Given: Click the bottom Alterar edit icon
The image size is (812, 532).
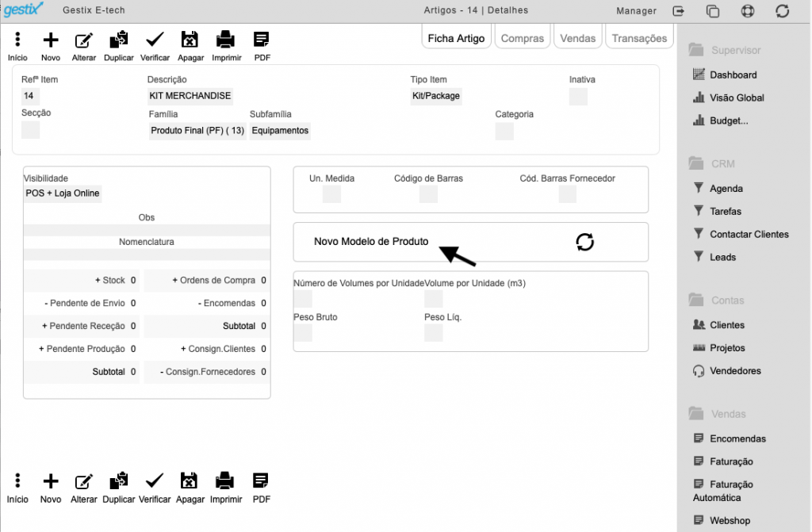Looking at the screenshot, I should point(84,481).
